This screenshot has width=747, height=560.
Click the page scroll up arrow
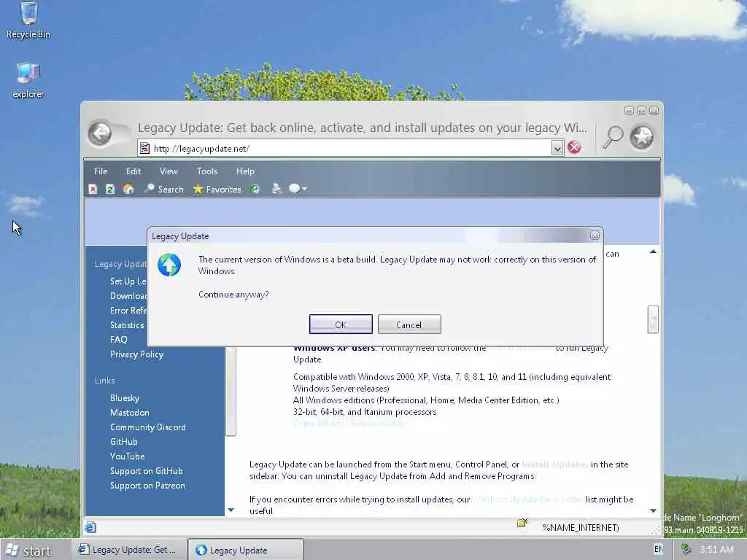pos(653,252)
